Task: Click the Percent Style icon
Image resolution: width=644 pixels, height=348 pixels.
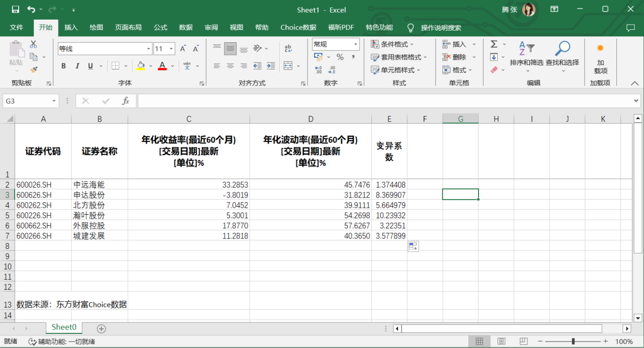Action: 340,57
